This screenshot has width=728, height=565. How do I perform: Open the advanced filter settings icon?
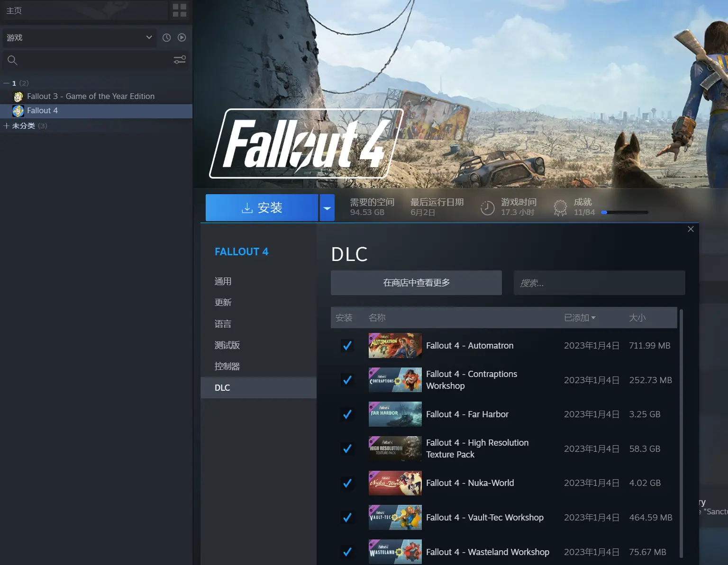[x=180, y=60]
